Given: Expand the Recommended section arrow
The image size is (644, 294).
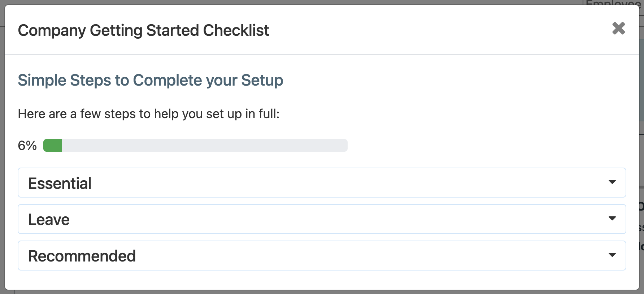Looking at the screenshot, I should [612, 255].
